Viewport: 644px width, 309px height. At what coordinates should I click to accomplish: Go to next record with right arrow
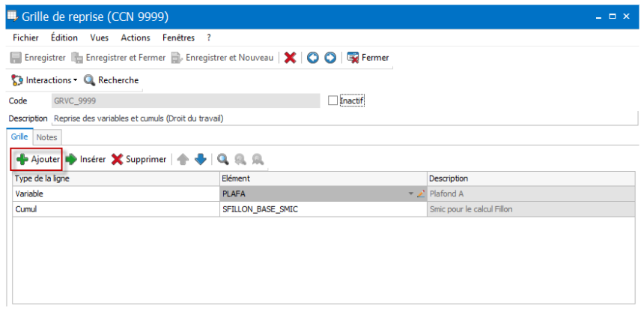tap(330, 58)
